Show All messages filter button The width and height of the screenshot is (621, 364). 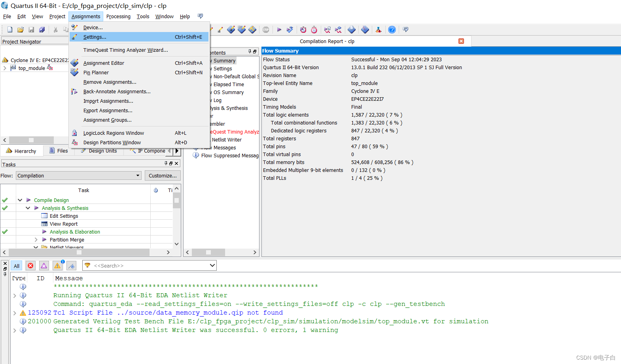point(17,266)
